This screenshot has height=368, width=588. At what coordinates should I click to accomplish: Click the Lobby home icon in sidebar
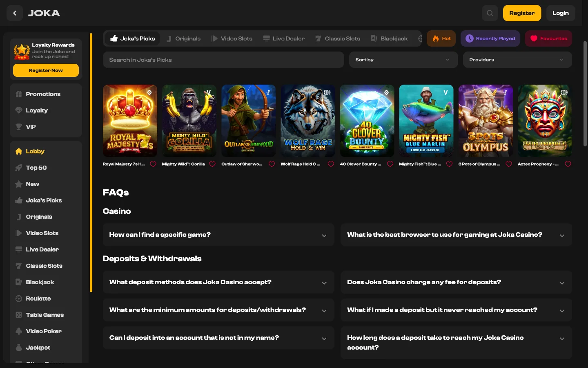(19, 151)
